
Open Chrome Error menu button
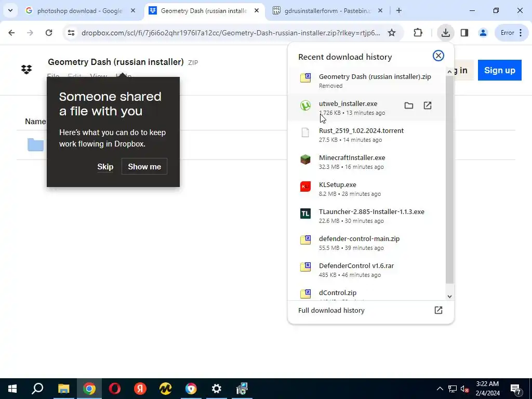[512, 33]
